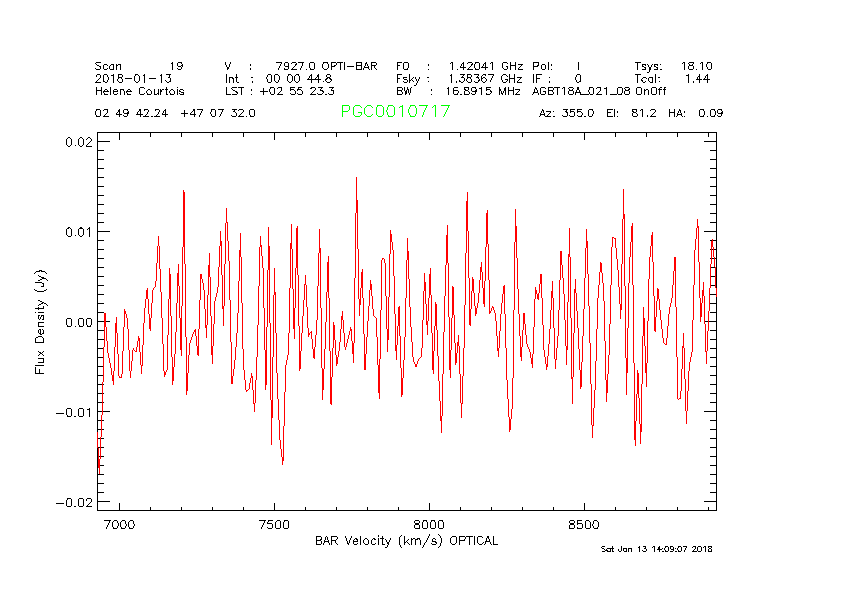Click the timestamp 'Sat Jan 13 14:09:07 2018'

pyautogui.click(x=656, y=549)
